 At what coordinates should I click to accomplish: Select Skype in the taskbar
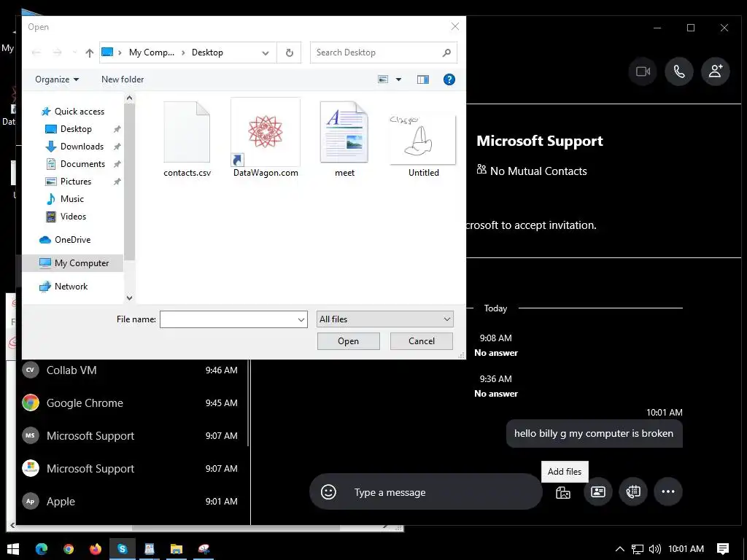(x=123, y=549)
